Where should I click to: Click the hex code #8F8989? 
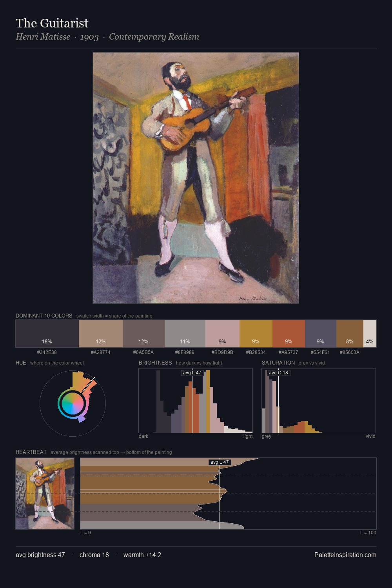click(185, 352)
